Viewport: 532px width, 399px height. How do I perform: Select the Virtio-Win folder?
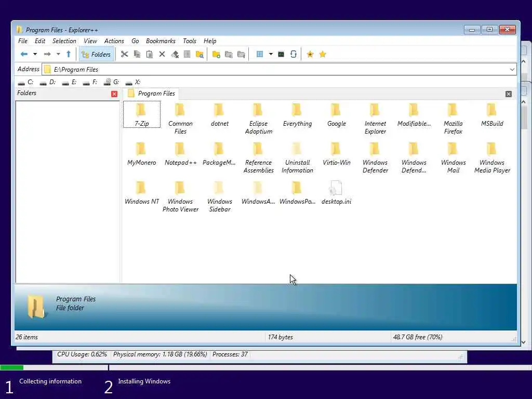pos(336,154)
